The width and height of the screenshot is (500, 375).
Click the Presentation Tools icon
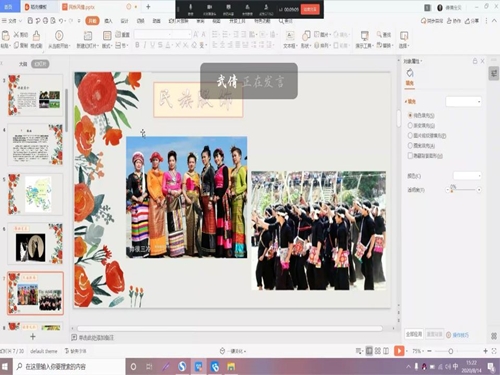click(x=365, y=35)
